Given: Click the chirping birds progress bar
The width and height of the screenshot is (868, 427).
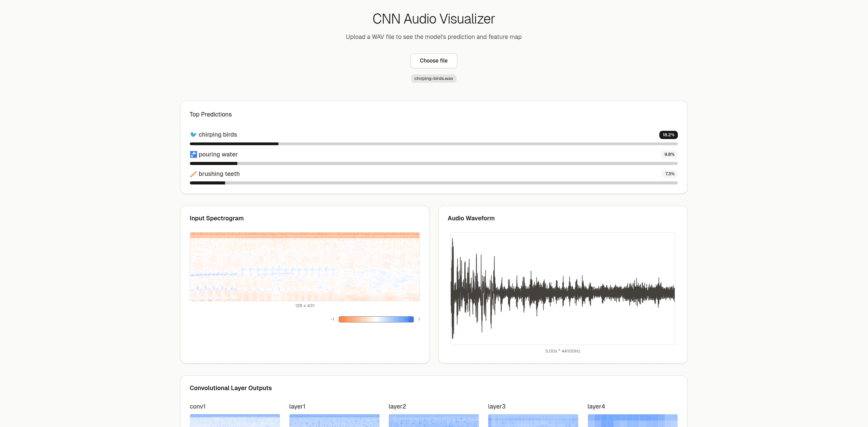Looking at the screenshot, I should [x=434, y=144].
